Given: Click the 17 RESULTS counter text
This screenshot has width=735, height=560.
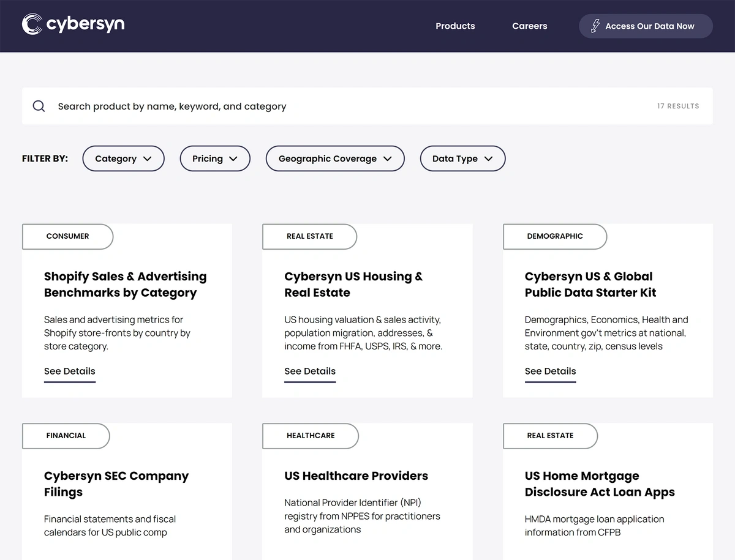Looking at the screenshot, I should tap(678, 106).
